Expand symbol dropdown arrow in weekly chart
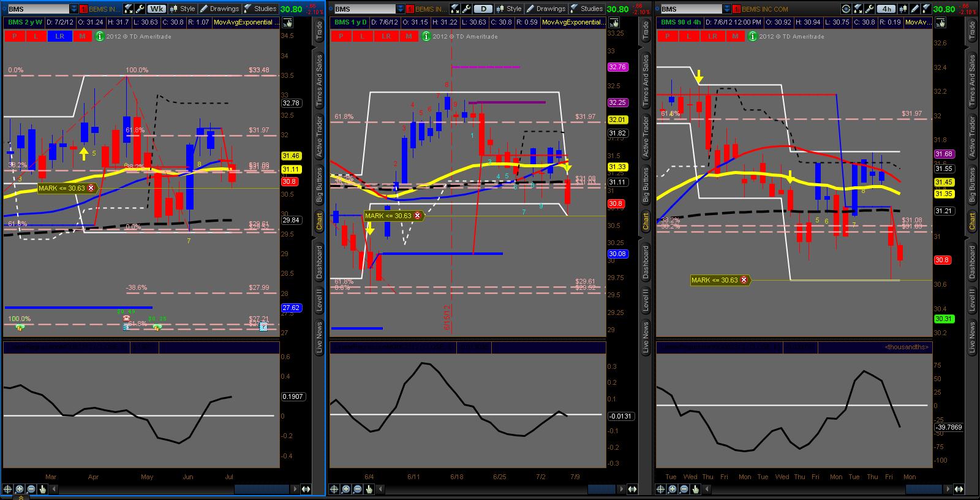 tap(74, 9)
